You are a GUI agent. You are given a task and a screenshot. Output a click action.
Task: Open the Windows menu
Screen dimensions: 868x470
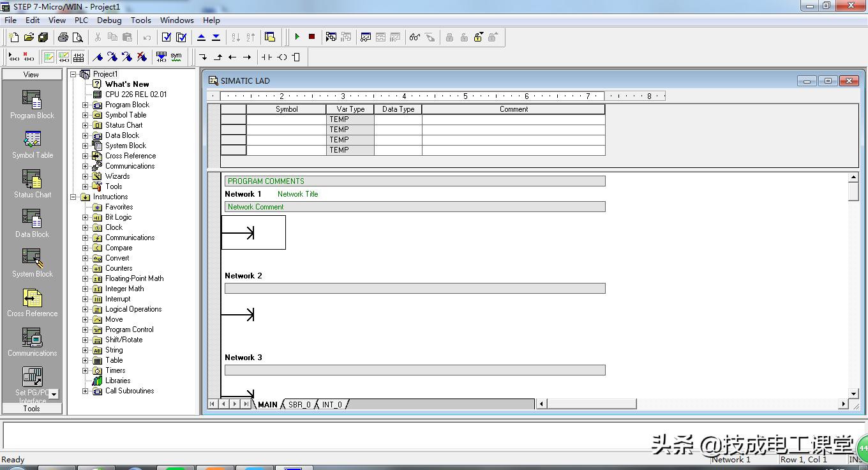coord(177,20)
